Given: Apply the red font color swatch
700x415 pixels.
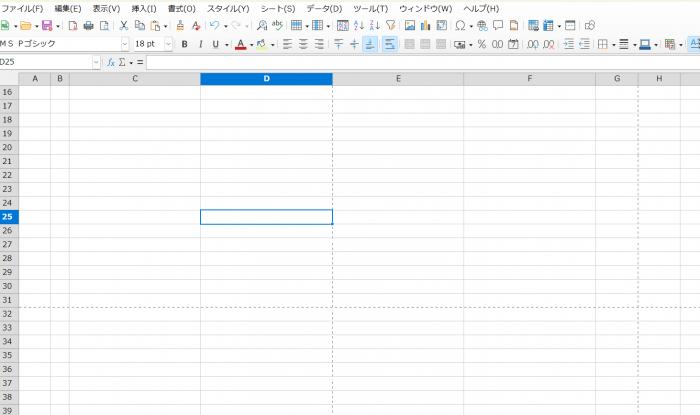Looking at the screenshot, I should 238,44.
